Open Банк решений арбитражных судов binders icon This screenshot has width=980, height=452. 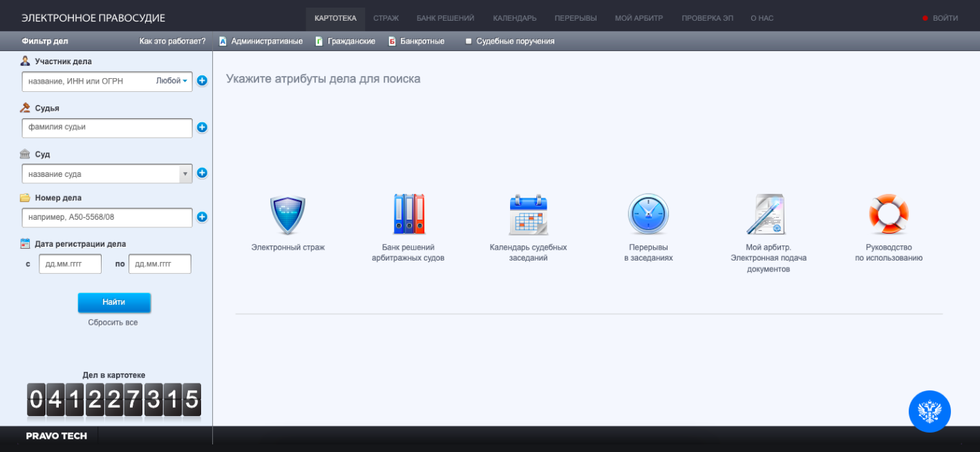pos(408,215)
